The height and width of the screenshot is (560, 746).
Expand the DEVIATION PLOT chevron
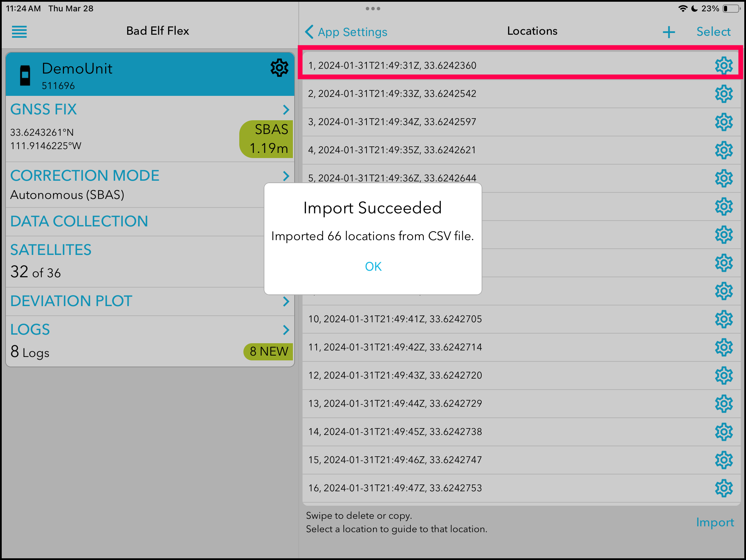pos(286,301)
